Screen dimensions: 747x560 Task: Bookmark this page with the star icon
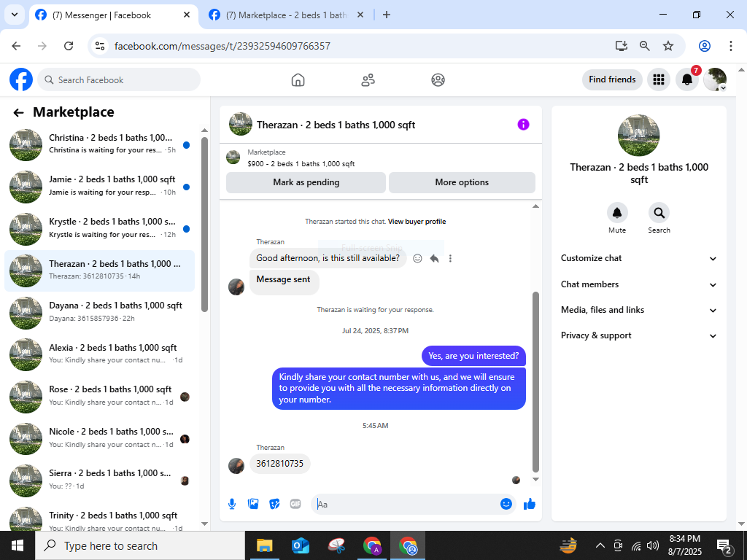point(668,46)
